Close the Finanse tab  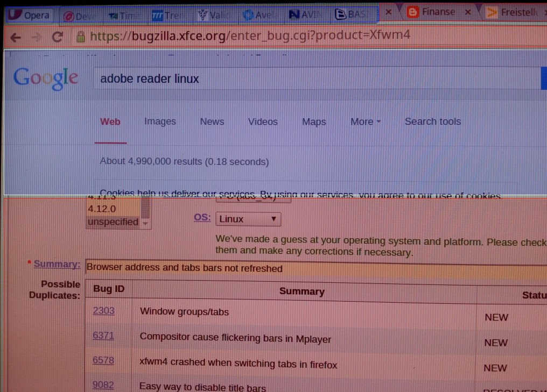(x=467, y=12)
